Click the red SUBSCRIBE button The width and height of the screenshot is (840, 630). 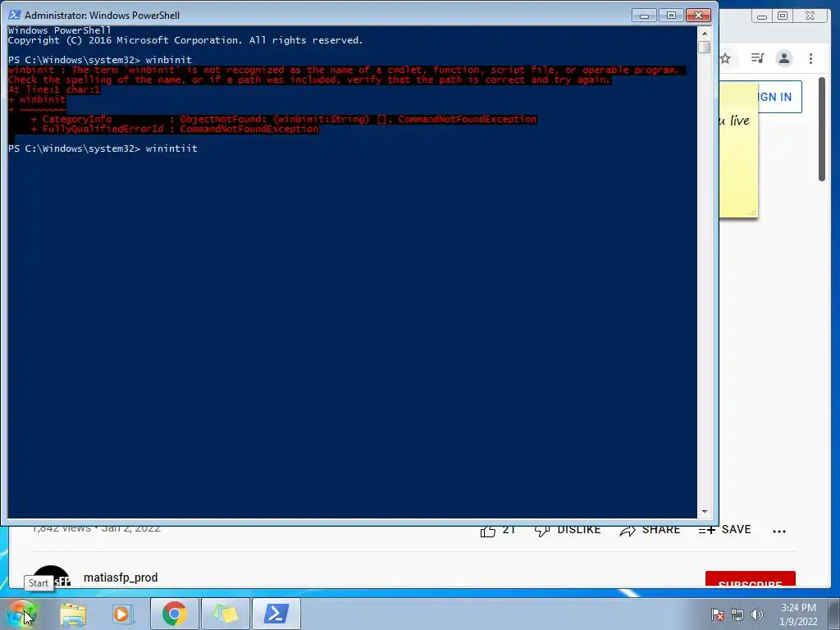click(x=750, y=579)
